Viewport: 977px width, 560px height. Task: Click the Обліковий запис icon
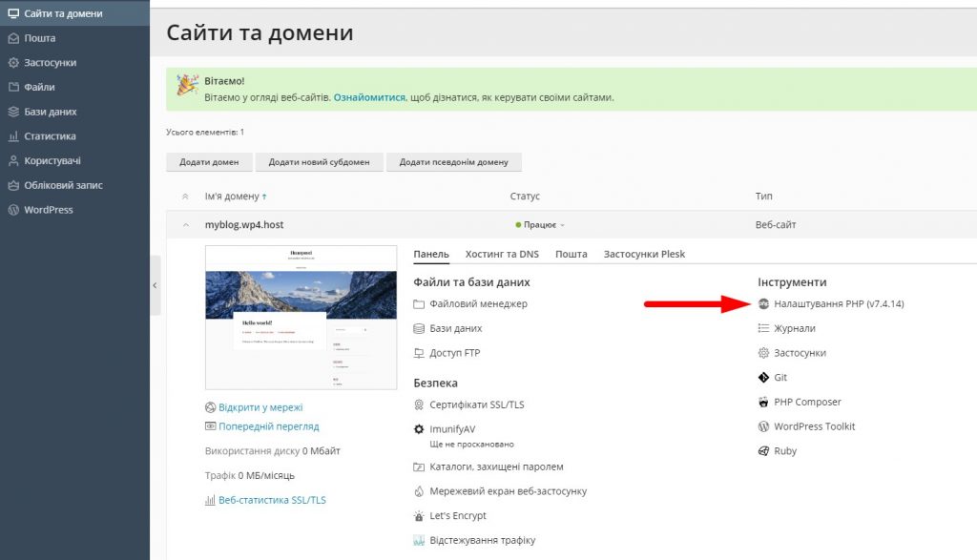pos(13,185)
